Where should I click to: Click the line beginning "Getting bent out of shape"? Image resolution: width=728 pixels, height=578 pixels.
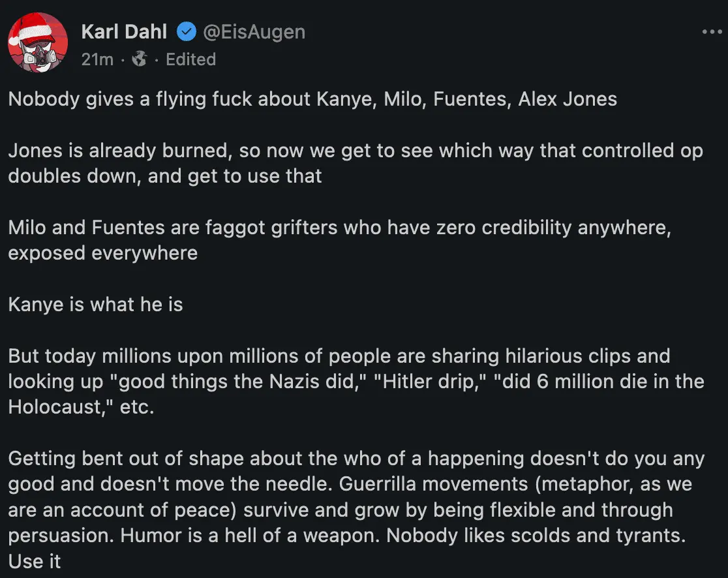pyautogui.click(x=356, y=459)
